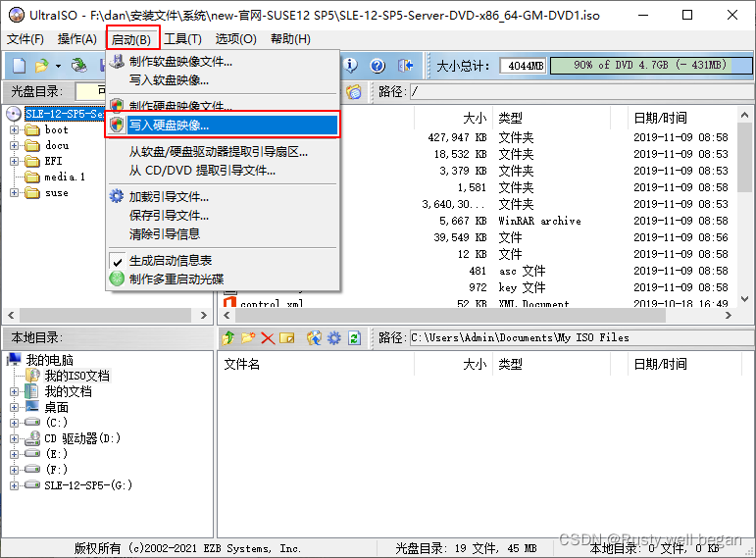
Task: Click the file list vertical scrollbar down arrow
Action: point(745,299)
